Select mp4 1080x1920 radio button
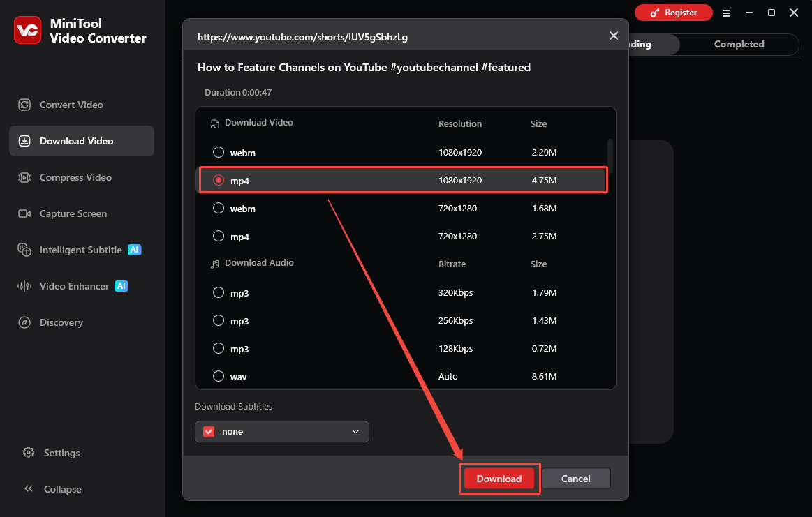 click(x=219, y=180)
